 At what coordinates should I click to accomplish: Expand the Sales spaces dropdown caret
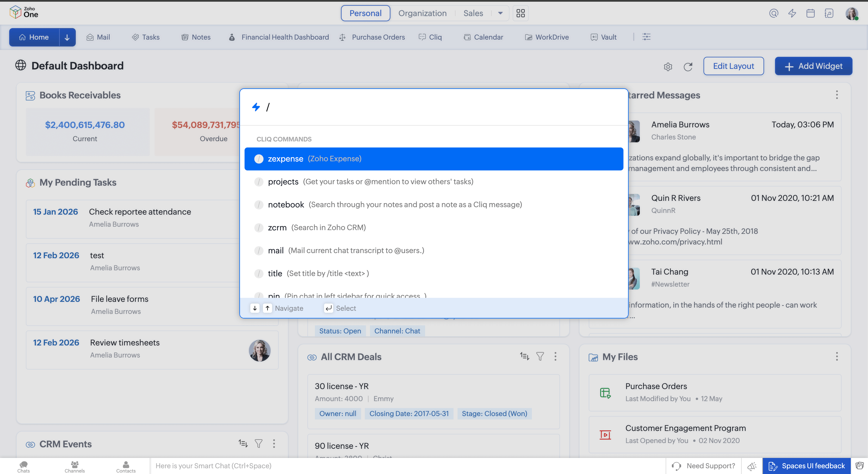coord(500,13)
